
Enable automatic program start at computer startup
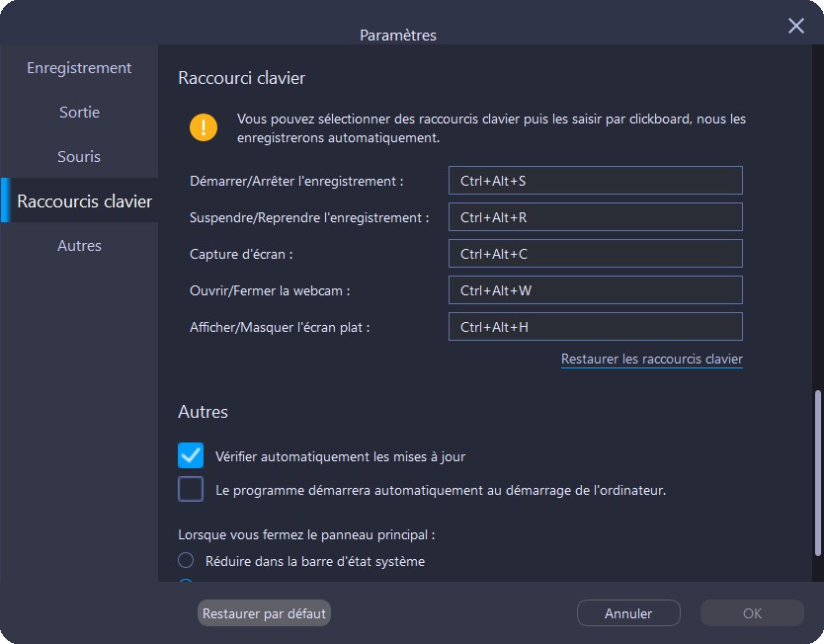pos(191,489)
